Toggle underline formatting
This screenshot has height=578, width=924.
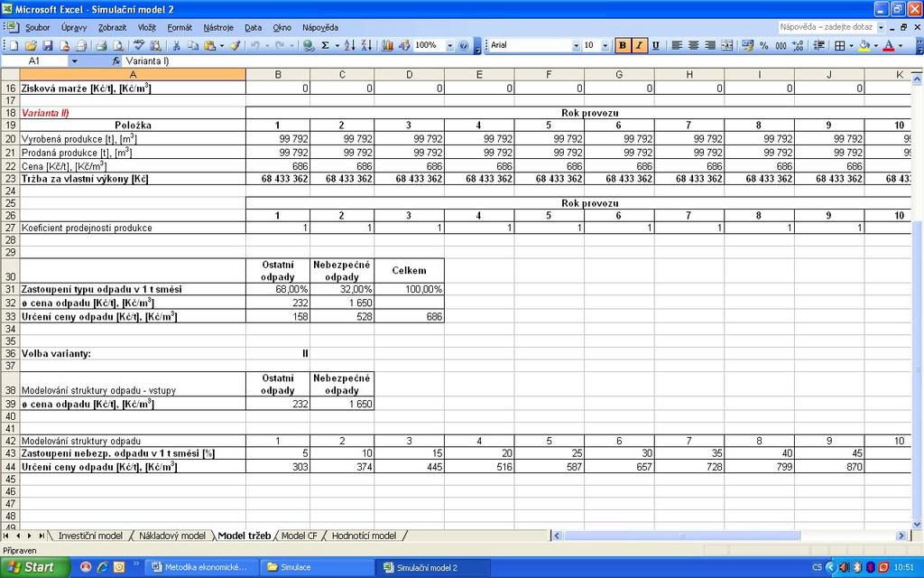655,45
